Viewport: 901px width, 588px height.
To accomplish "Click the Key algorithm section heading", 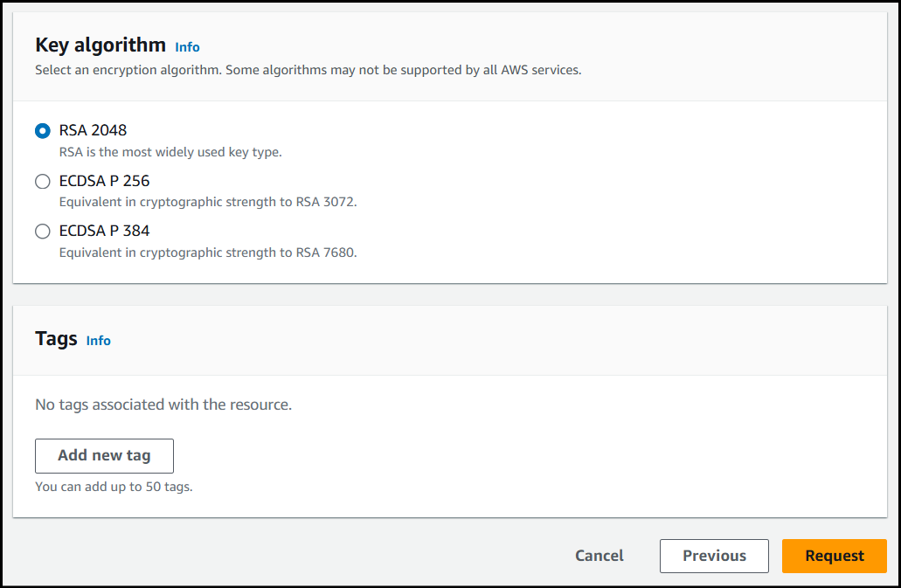I will 100,45.
